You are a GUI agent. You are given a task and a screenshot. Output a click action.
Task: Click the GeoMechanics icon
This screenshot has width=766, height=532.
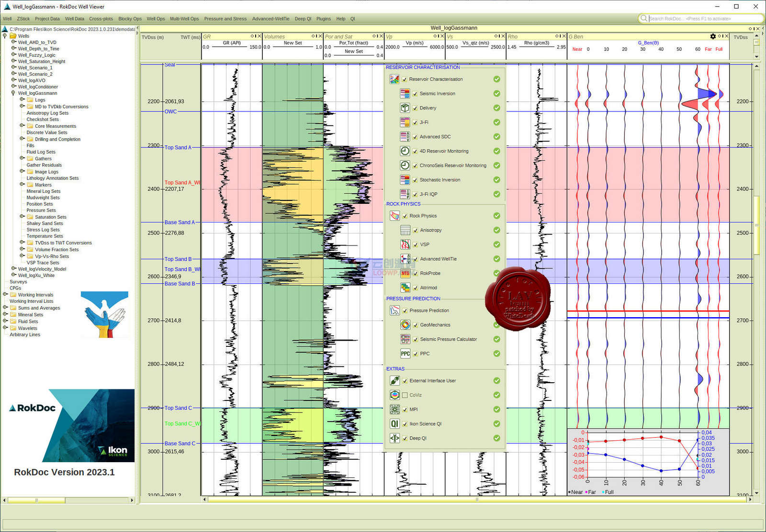point(406,325)
